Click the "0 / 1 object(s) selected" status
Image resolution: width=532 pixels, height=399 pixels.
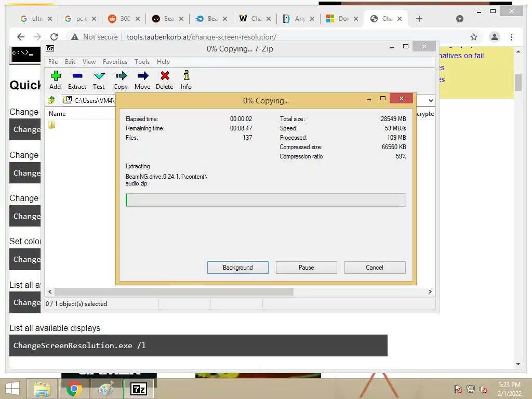(76, 303)
